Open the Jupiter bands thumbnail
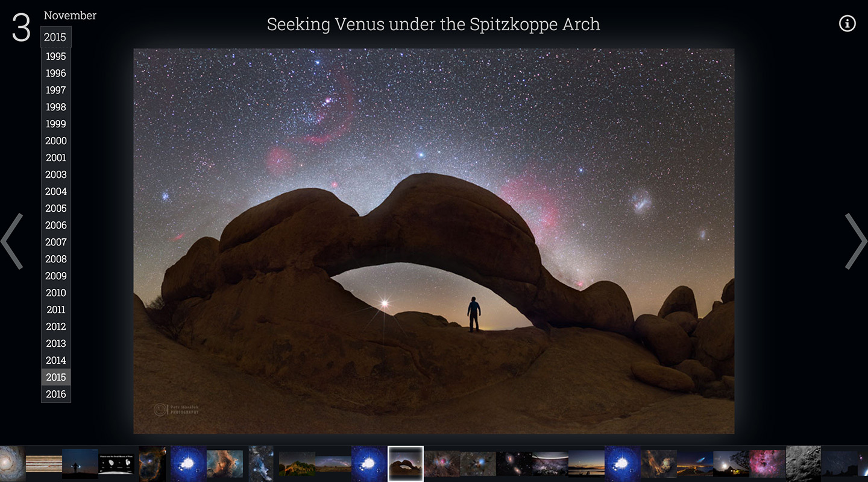The height and width of the screenshot is (482, 868). pyautogui.click(x=43, y=463)
